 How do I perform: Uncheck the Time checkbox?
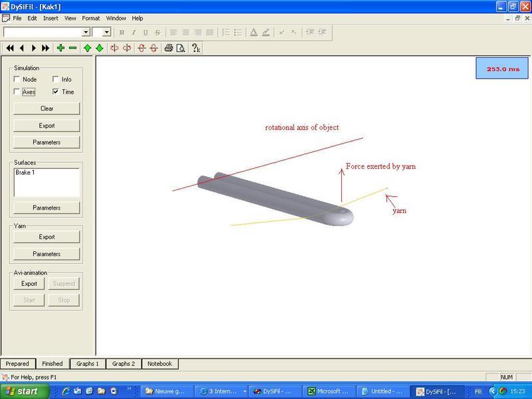(56, 92)
